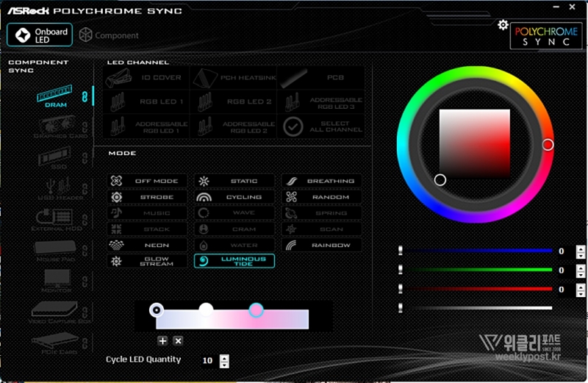Select the first gradient stop marker
The height and width of the screenshot is (383, 588).
(x=157, y=309)
